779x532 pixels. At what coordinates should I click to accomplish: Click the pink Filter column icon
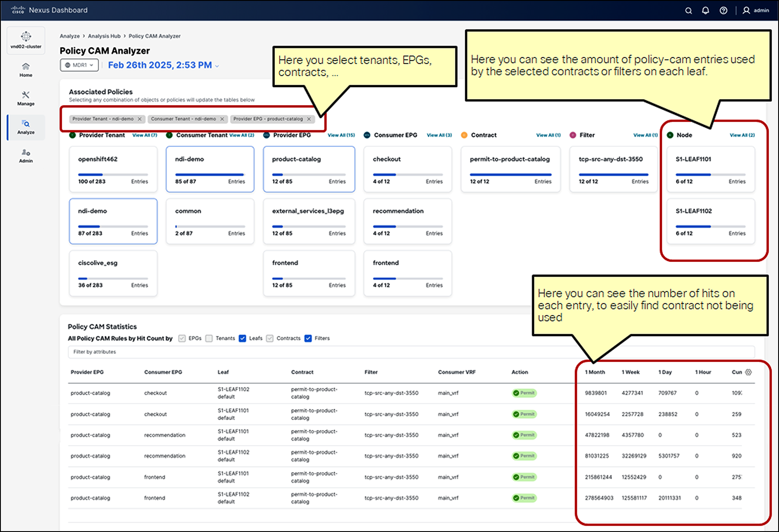573,135
